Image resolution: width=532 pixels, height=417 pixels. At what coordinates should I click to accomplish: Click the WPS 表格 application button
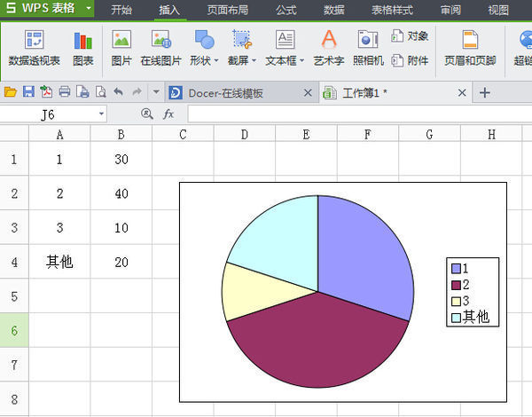click(47, 8)
